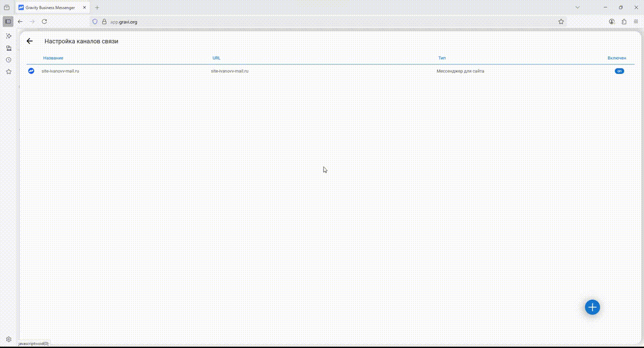This screenshot has height=348, width=644.
Task: Bookmark this page with the address bar star
Action: point(561,22)
